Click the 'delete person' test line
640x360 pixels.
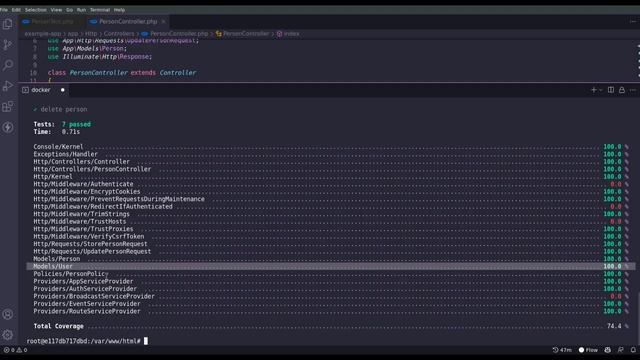(60, 109)
